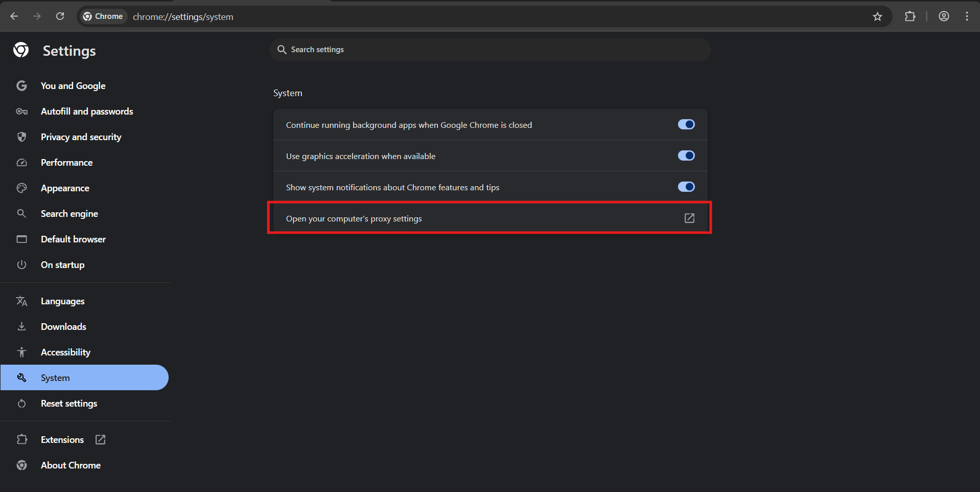This screenshot has width=980, height=492.
Task: Open the Extensions puzzle icon in toolbar
Action: coord(910,16)
